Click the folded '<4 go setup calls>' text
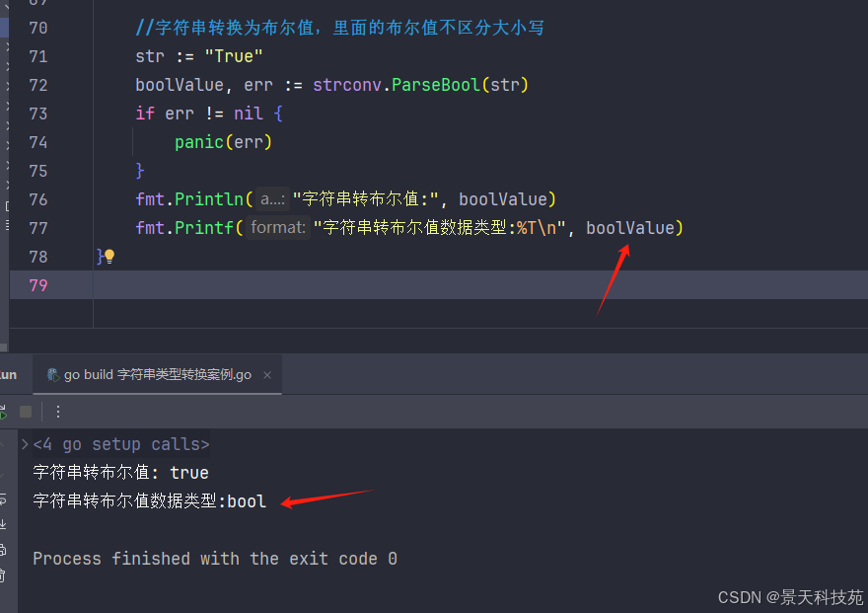 121,444
